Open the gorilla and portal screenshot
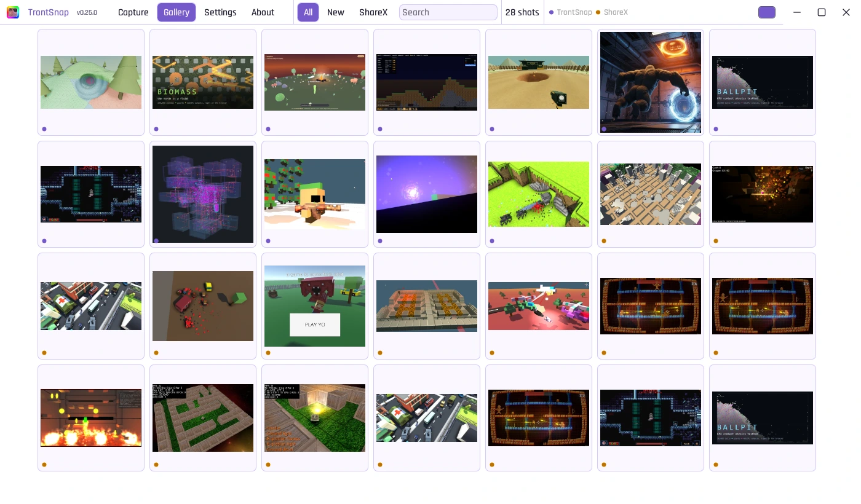Screen dimensions: 861x504 point(651,82)
